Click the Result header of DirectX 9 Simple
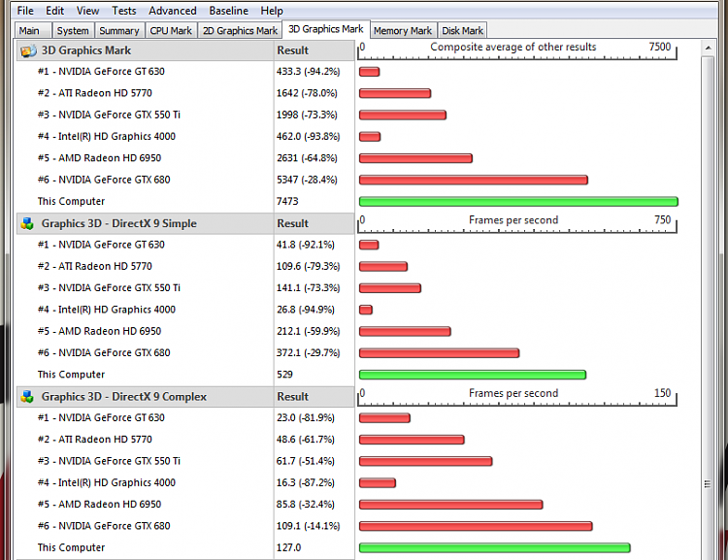This screenshot has width=728, height=560. [x=314, y=224]
